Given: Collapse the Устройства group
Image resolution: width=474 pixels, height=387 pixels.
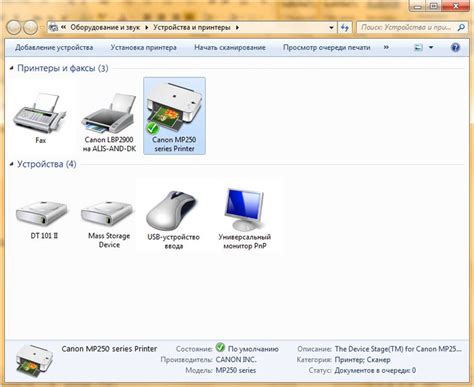Looking at the screenshot, I should 12,164.
